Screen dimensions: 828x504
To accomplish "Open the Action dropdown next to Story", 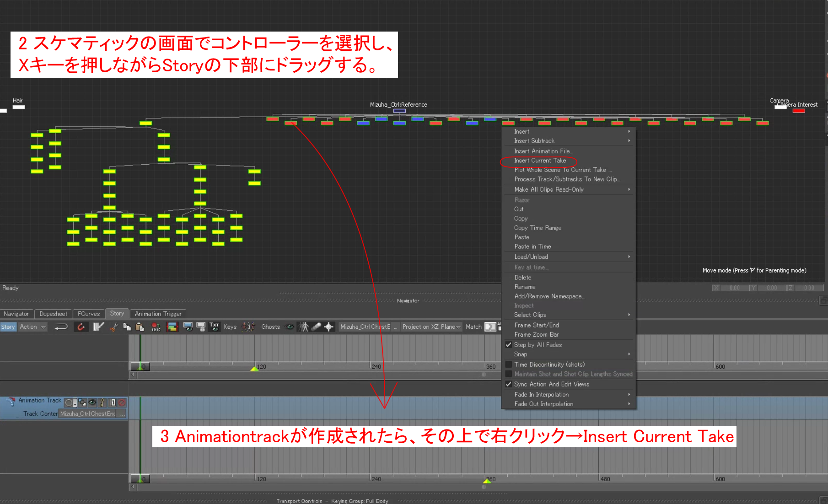I will [x=32, y=327].
